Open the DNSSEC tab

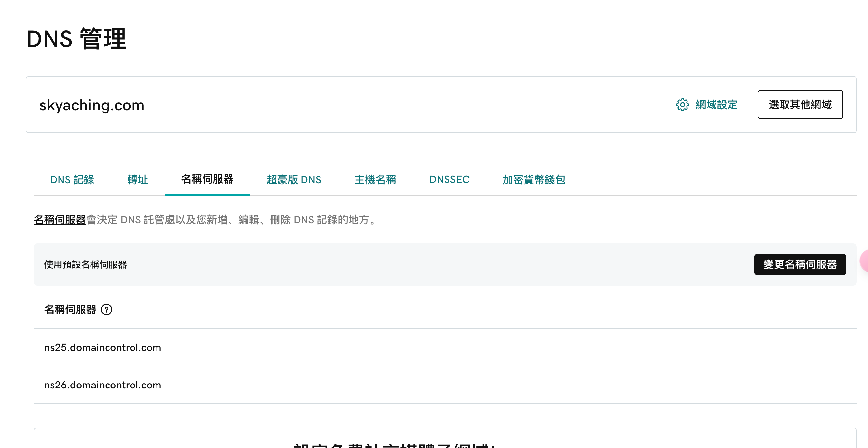(x=449, y=179)
